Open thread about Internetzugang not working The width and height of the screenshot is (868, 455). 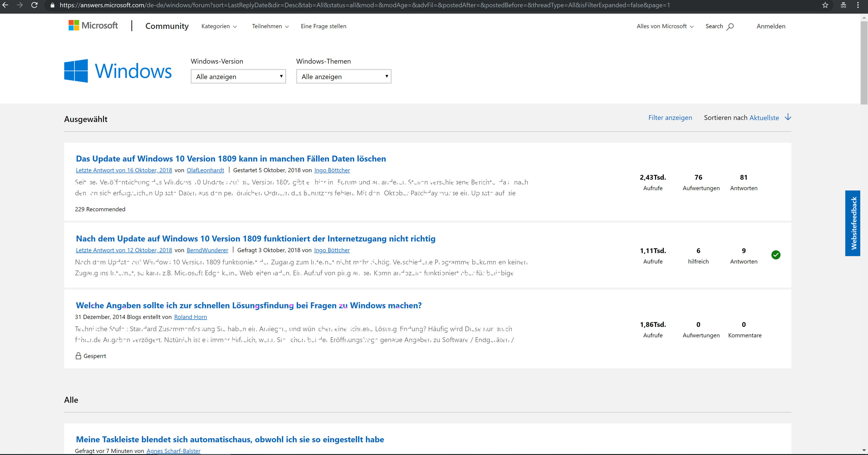[255, 239]
